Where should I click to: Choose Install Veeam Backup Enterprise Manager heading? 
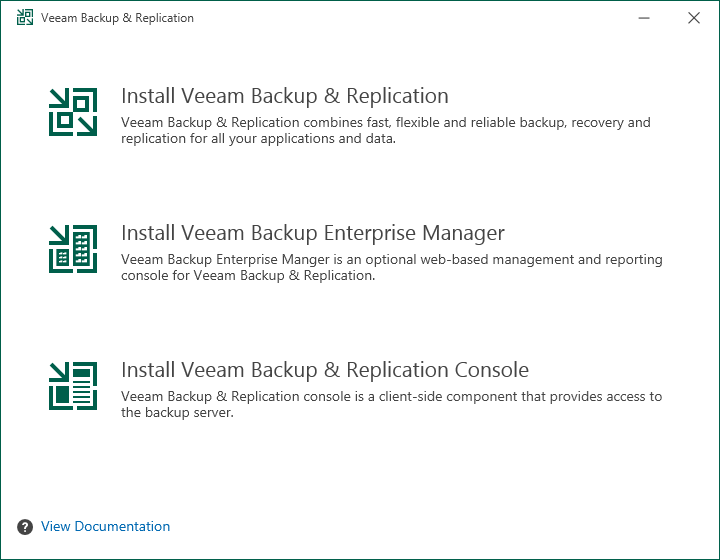[312, 233]
